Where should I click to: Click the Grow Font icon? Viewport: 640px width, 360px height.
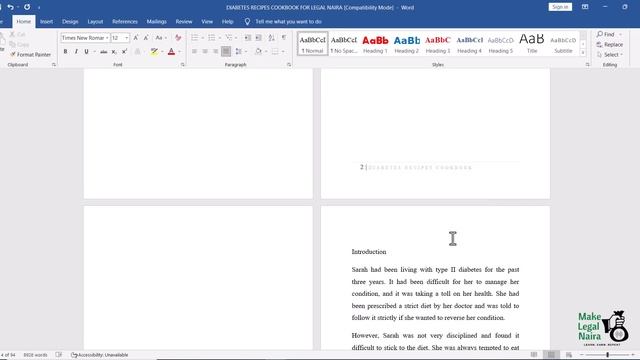pos(136,38)
